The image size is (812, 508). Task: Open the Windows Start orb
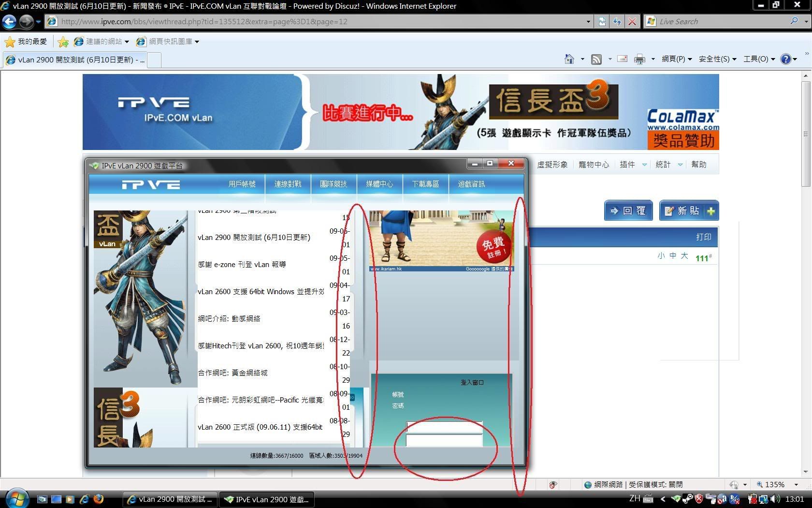coord(17,498)
